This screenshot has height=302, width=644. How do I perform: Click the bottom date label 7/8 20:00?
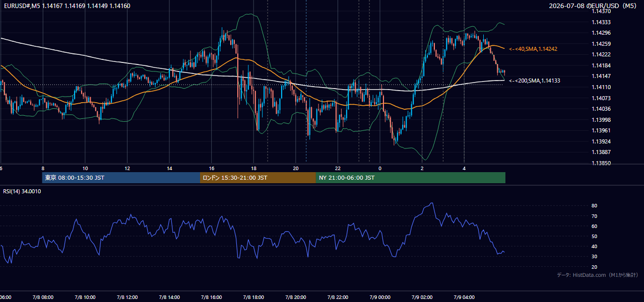tap(296, 297)
